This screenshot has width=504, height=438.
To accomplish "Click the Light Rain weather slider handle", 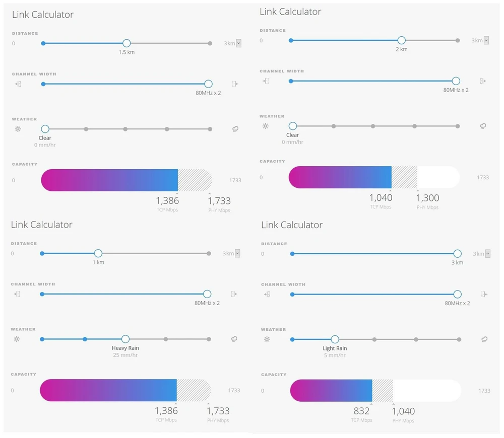I will click(x=335, y=339).
